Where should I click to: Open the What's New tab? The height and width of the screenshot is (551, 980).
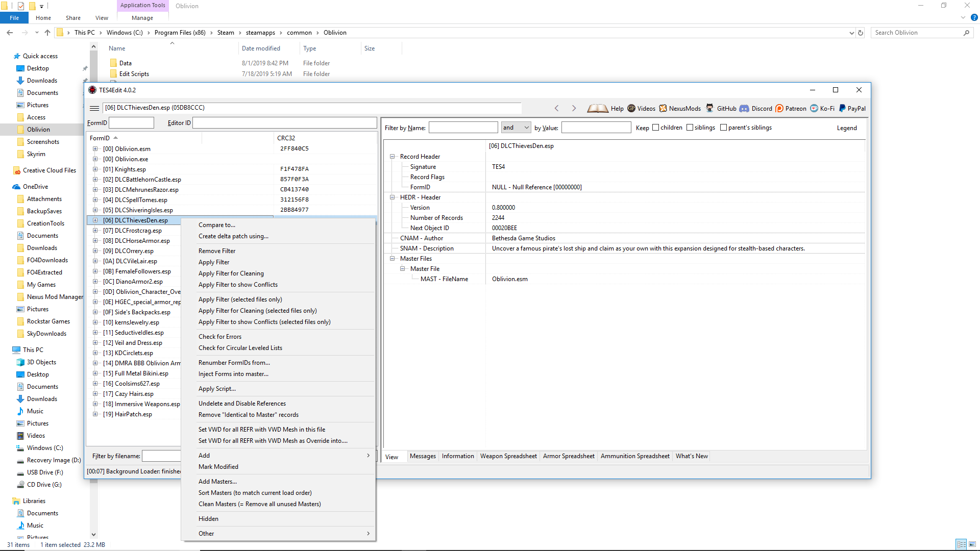coord(692,456)
